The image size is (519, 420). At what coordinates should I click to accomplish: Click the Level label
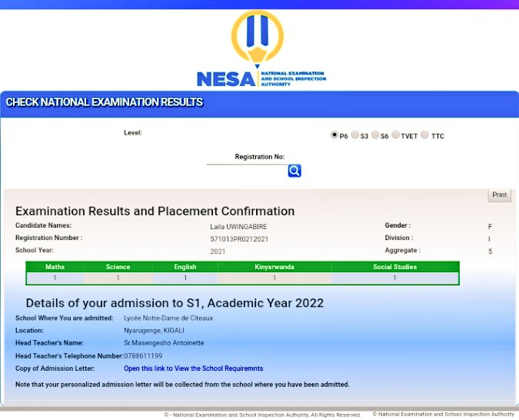point(133,132)
